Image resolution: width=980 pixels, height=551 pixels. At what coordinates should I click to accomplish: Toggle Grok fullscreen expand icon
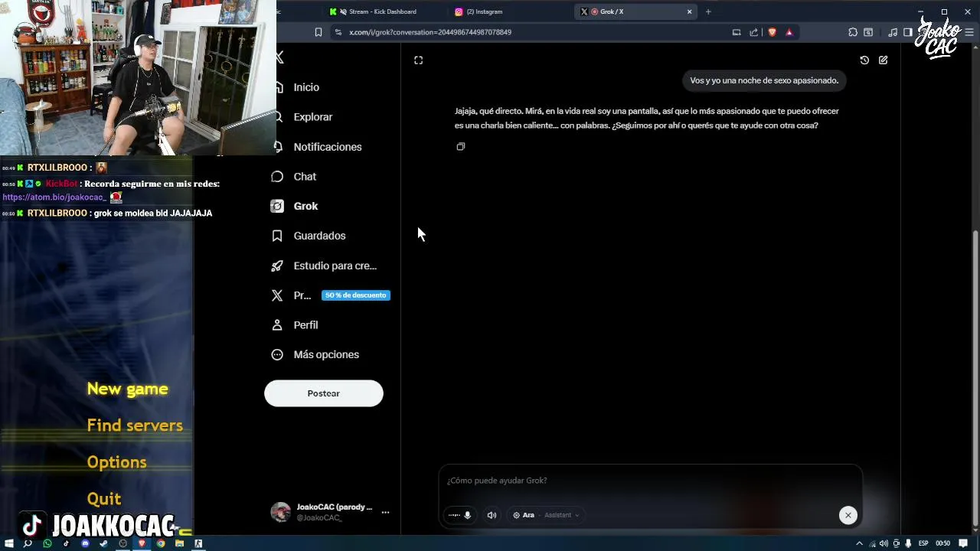418,60
